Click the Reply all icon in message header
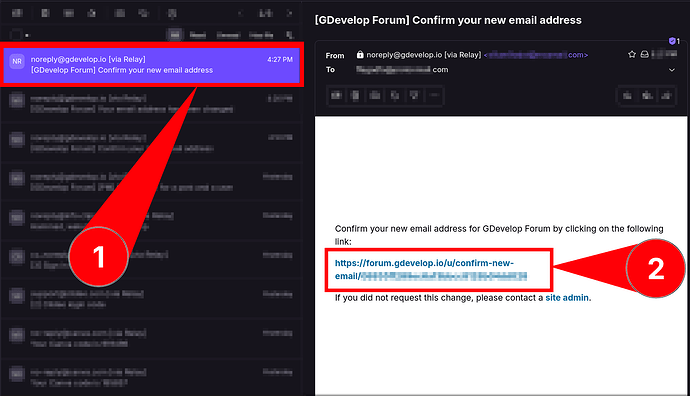The image size is (690, 396). (x=647, y=95)
